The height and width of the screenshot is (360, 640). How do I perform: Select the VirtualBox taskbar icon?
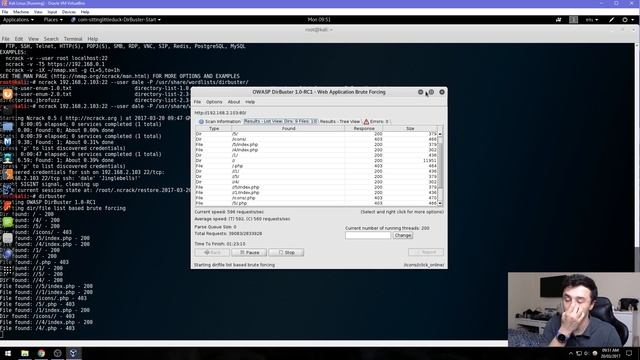(73, 353)
